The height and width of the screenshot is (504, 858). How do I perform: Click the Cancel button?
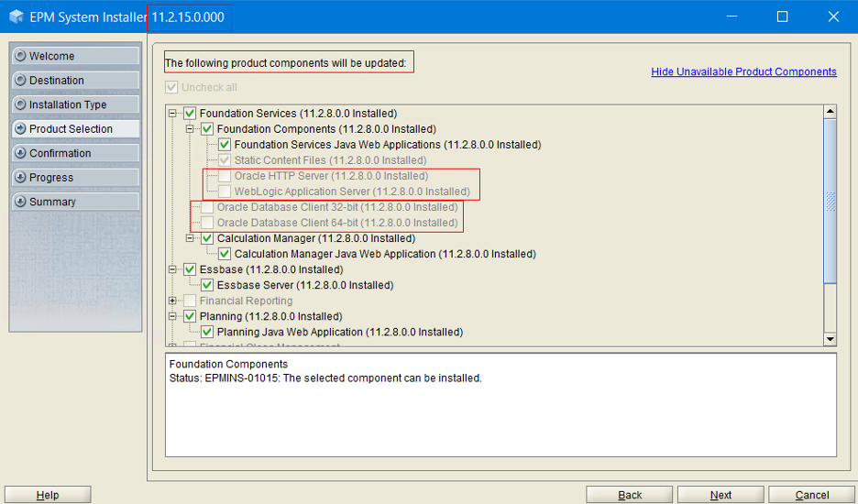[812, 495]
